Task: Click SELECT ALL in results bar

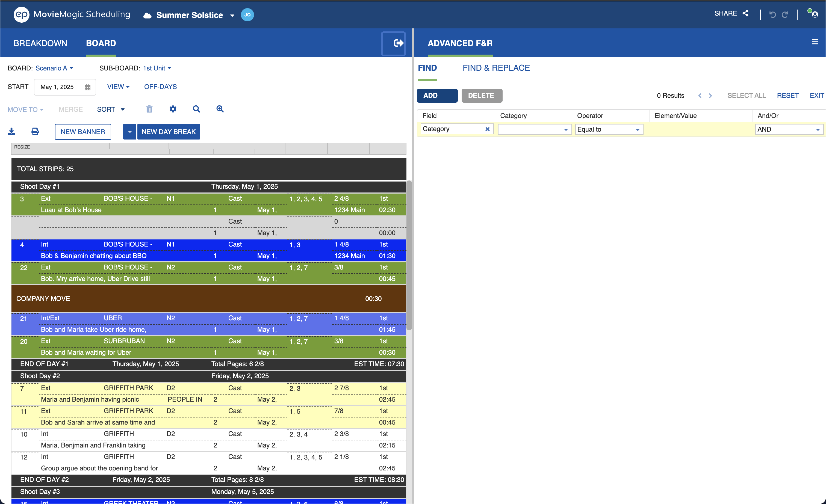Action: 747,96
